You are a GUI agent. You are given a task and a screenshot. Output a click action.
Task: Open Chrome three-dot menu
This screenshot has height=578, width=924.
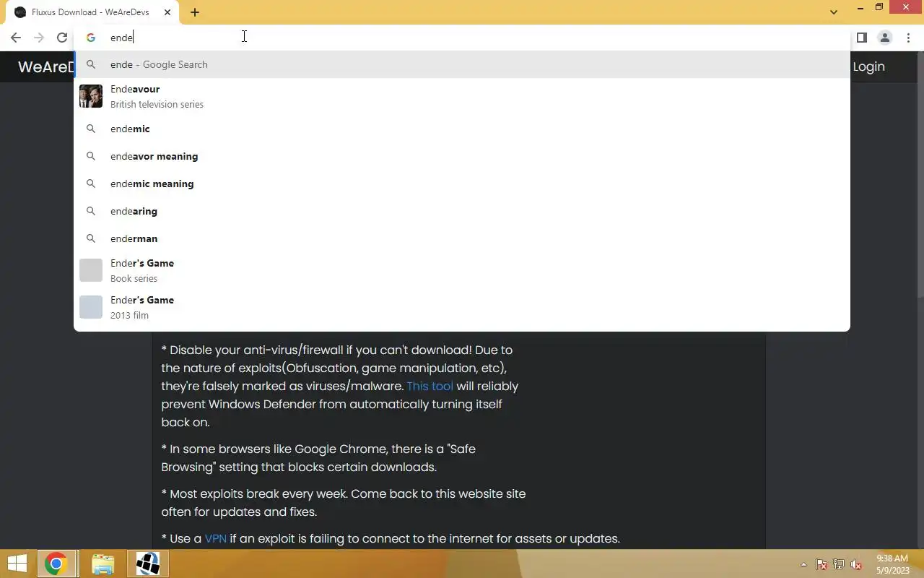coord(908,38)
